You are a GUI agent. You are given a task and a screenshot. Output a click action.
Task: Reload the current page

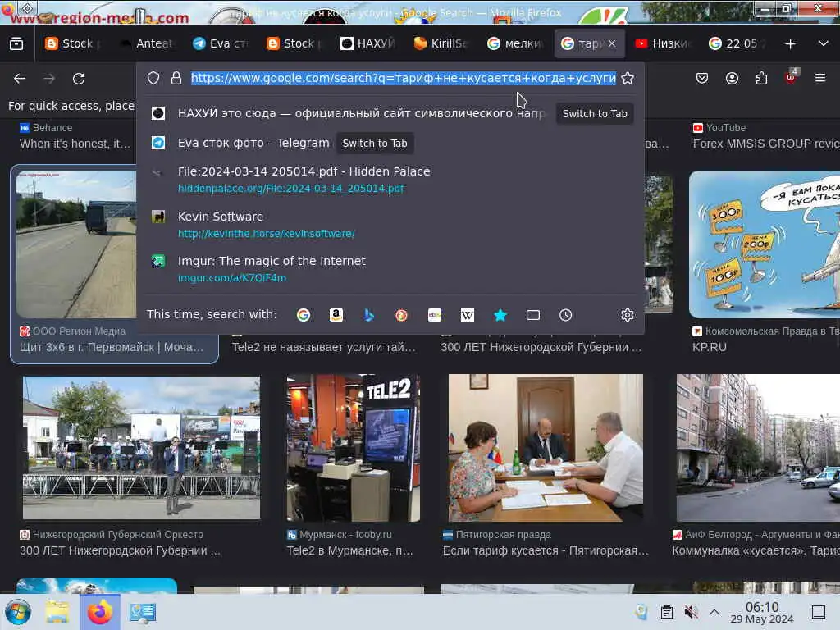[x=79, y=79]
